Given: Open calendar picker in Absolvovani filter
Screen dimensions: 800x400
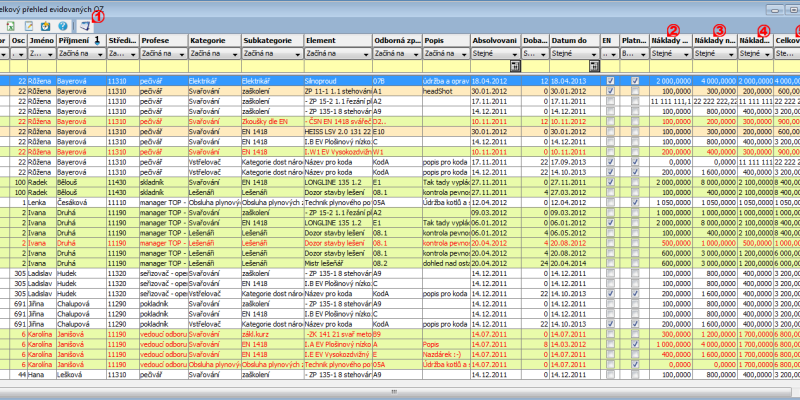Looking at the screenshot, I should click(513, 66).
